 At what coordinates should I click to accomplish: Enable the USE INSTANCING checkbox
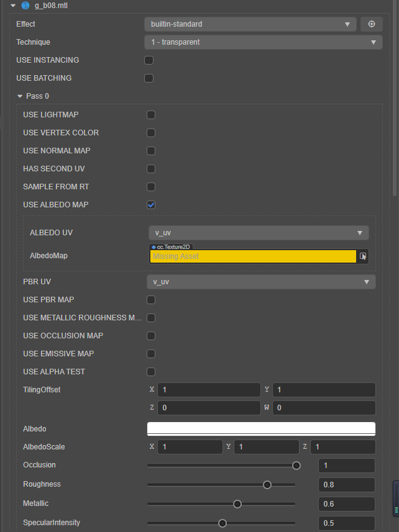[149, 60]
